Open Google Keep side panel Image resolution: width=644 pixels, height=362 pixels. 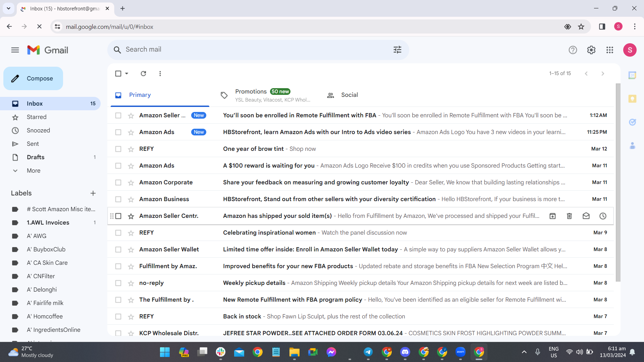[x=632, y=99]
